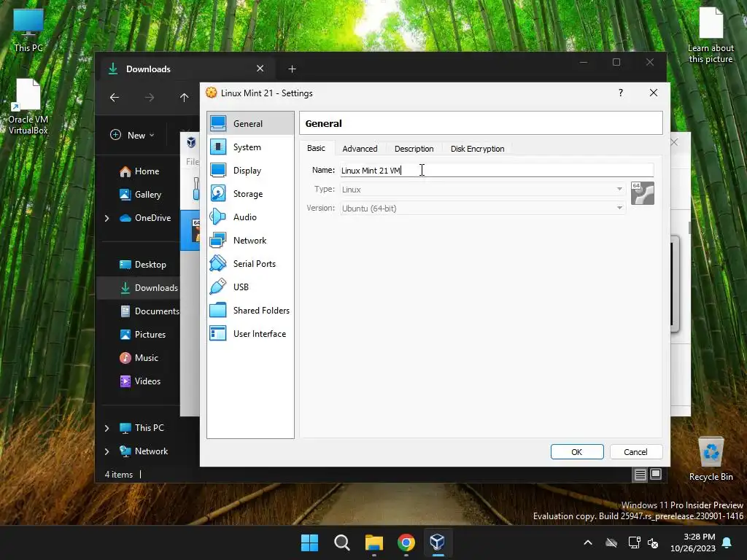Image resolution: width=747 pixels, height=560 pixels.
Task: Click the help question mark button
Action: coord(620,93)
